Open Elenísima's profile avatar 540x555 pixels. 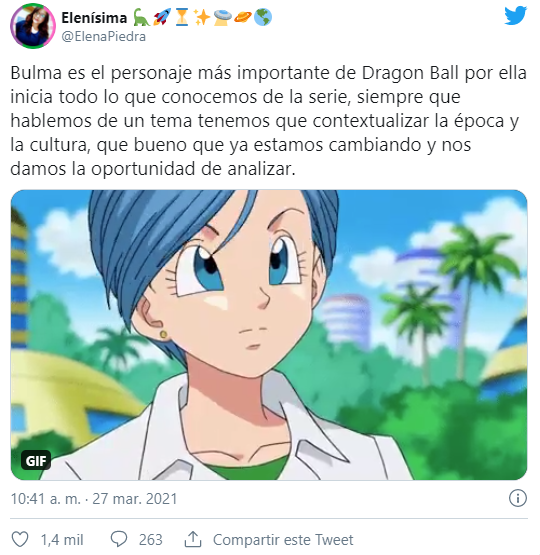pyautogui.click(x=33, y=26)
